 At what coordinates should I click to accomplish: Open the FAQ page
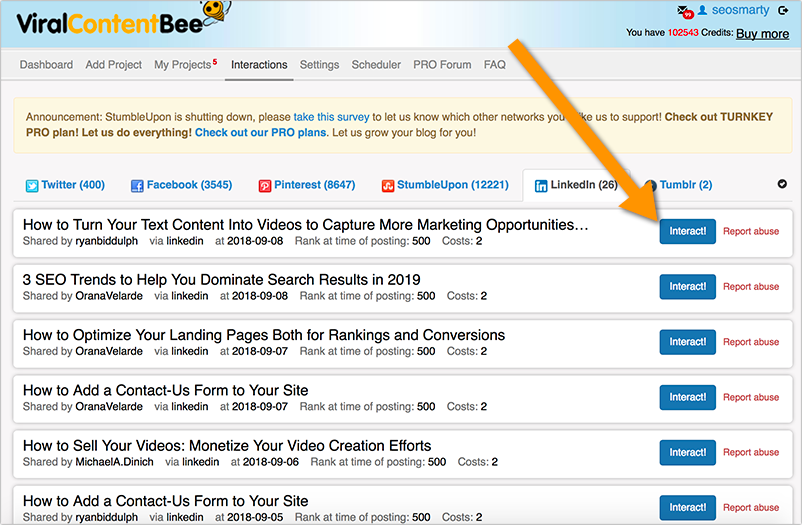point(495,65)
